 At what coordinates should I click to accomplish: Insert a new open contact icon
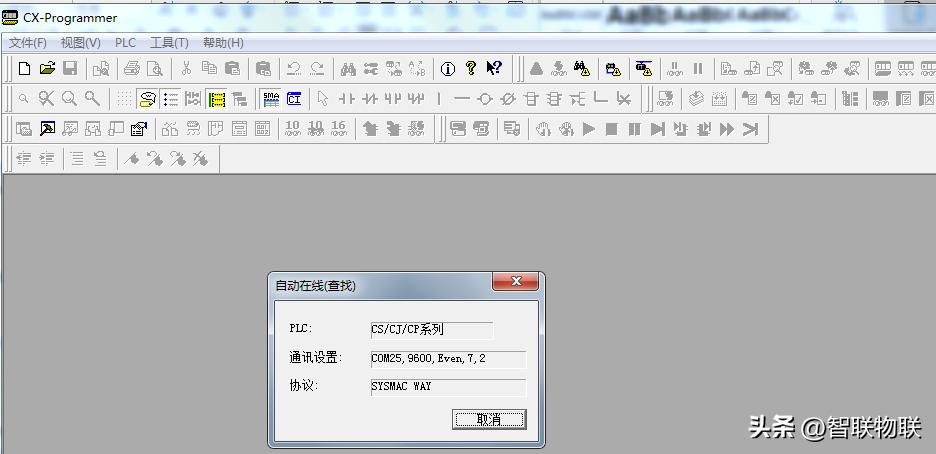click(347, 98)
